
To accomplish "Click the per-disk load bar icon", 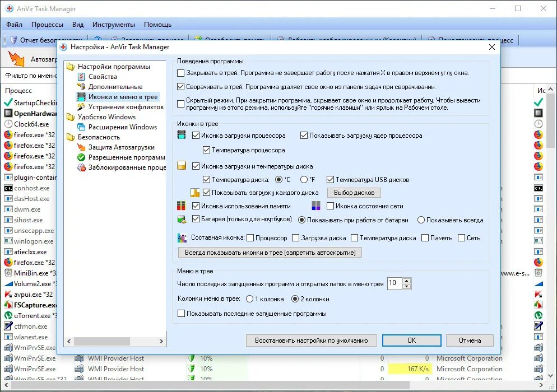I will [194, 192].
